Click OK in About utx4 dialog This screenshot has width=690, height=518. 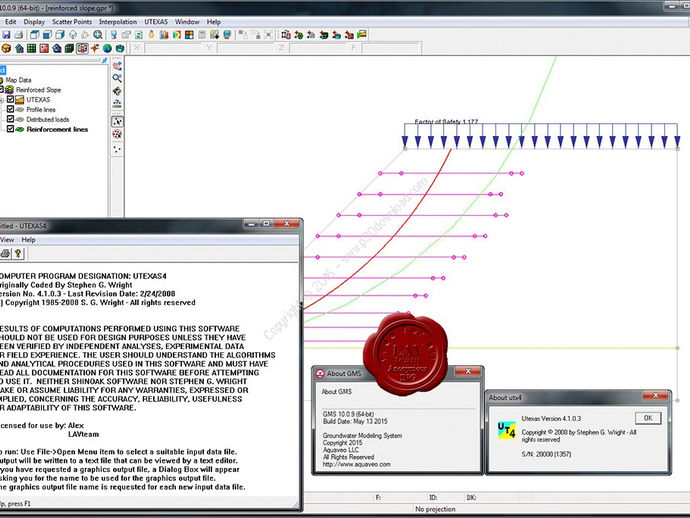pyautogui.click(x=648, y=418)
